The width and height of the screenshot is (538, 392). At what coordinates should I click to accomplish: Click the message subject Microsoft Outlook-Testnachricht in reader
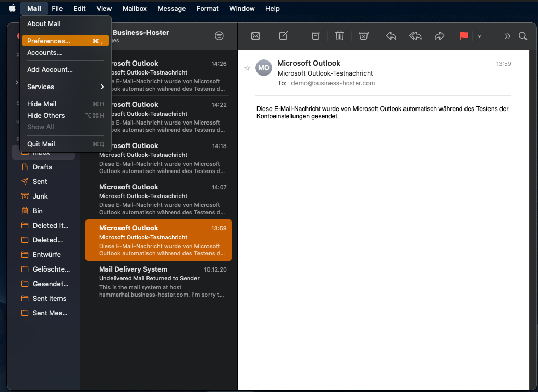pyautogui.click(x=325, y=73)
